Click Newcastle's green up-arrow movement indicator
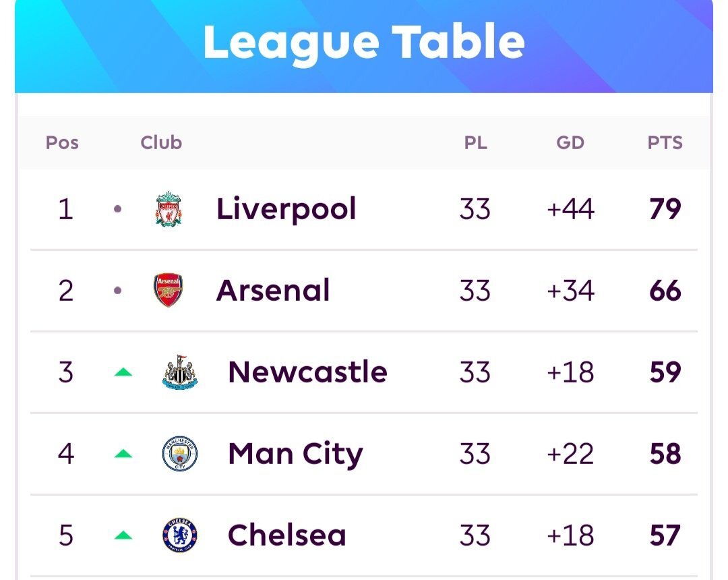 tap(123, 372)
